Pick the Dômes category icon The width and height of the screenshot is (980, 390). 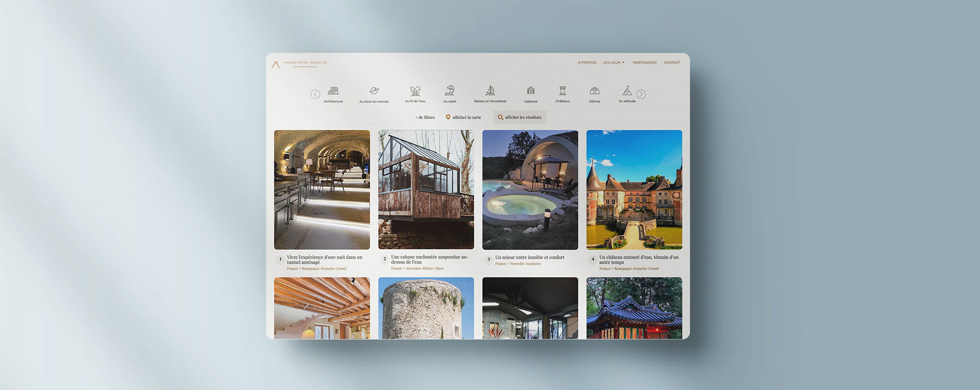pyautogui.click(x=594, y=91)
